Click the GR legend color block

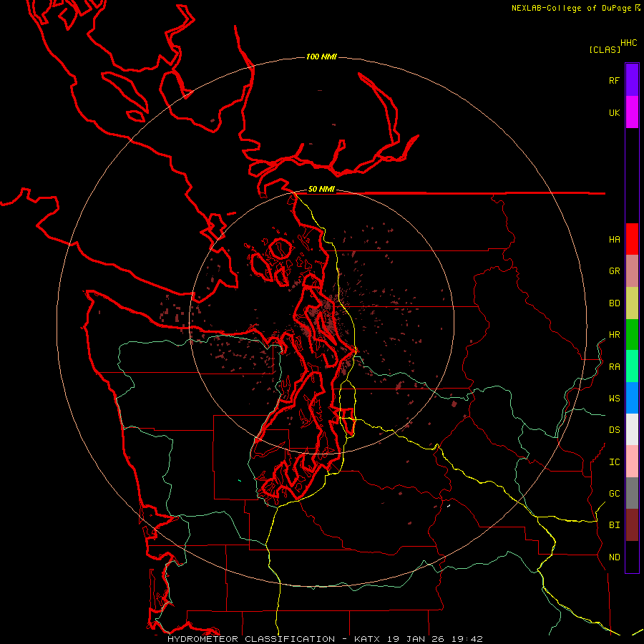pos(632,271)
